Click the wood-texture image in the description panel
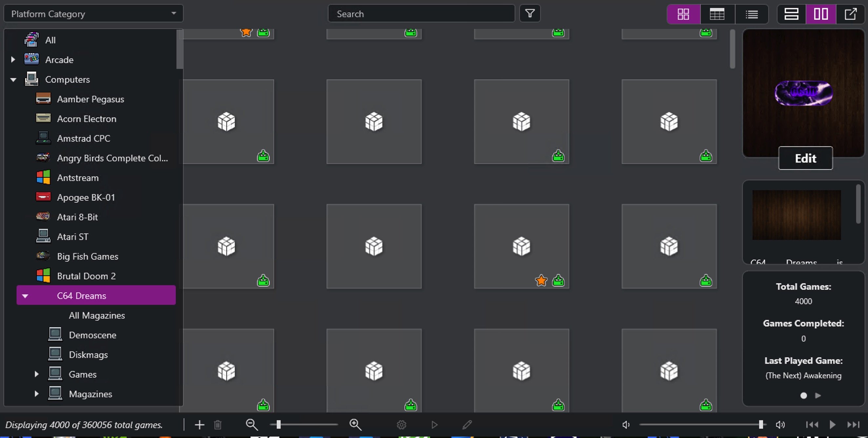The height and width of the screenshot is (438, 868). [797, 215]
